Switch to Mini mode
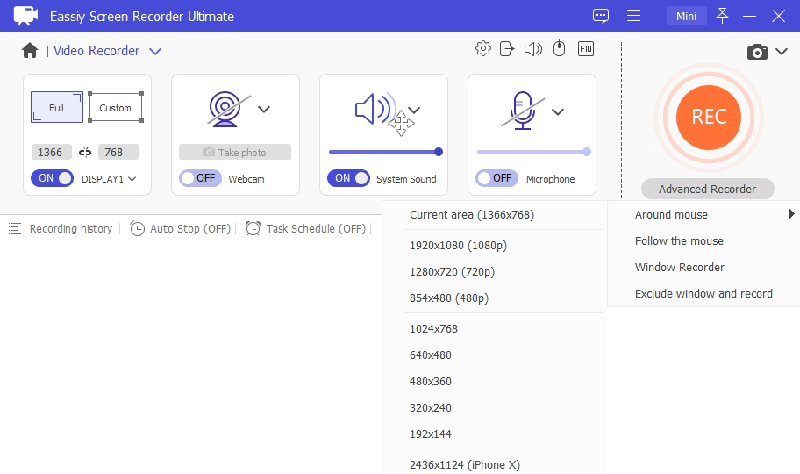This screenshot has height=474, width=800. (686, 16)
